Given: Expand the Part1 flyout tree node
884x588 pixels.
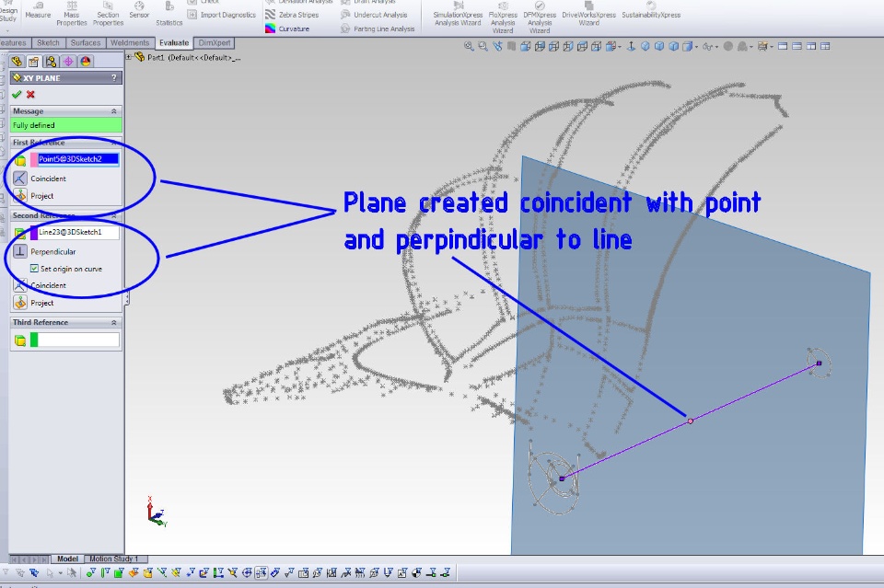Looking at the screenshot, I should click(128, 57).
